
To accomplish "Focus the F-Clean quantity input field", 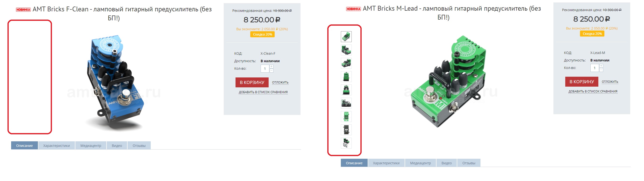I will 265,68.
